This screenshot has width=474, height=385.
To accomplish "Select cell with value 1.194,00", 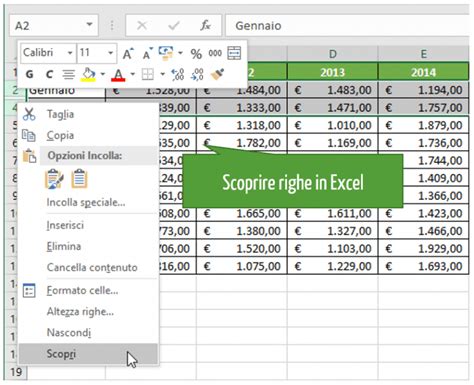I will [x=423, y=90].
